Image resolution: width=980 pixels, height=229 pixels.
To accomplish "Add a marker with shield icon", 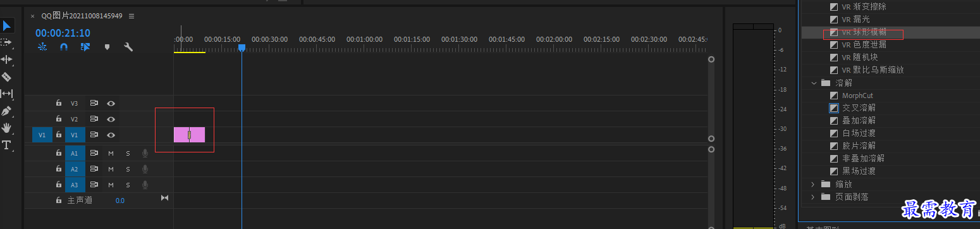I will pyautogui.click(x=107, y=47).
